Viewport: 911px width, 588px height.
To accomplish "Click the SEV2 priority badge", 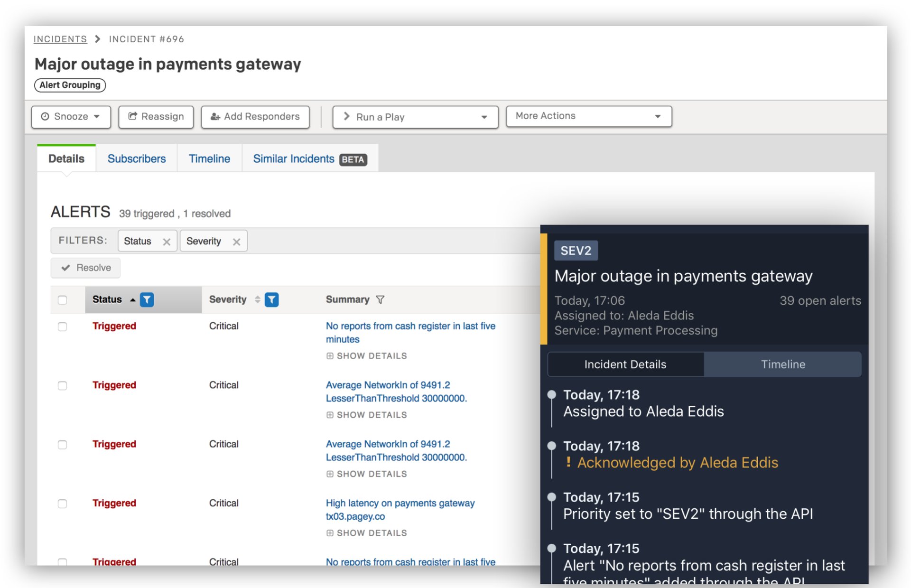I will pos(576,251).
